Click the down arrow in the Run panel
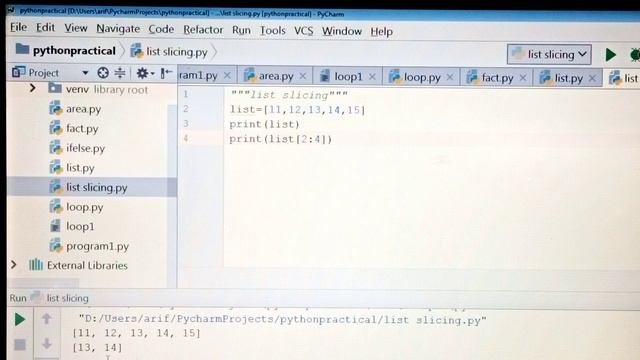 tap(47, 343)
